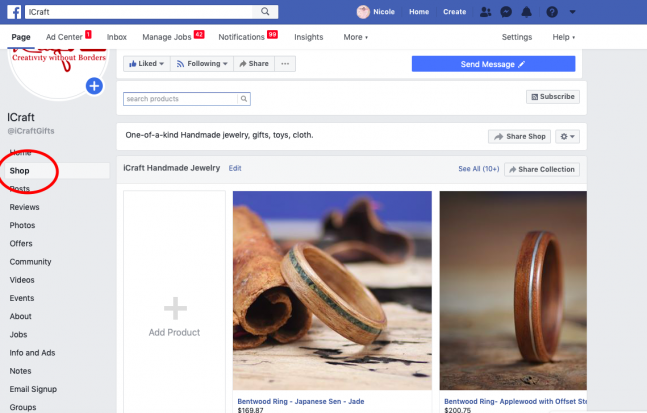Select Groups in the left sidebar
Viewport: 647px width, 413px height.
[23, 407]
